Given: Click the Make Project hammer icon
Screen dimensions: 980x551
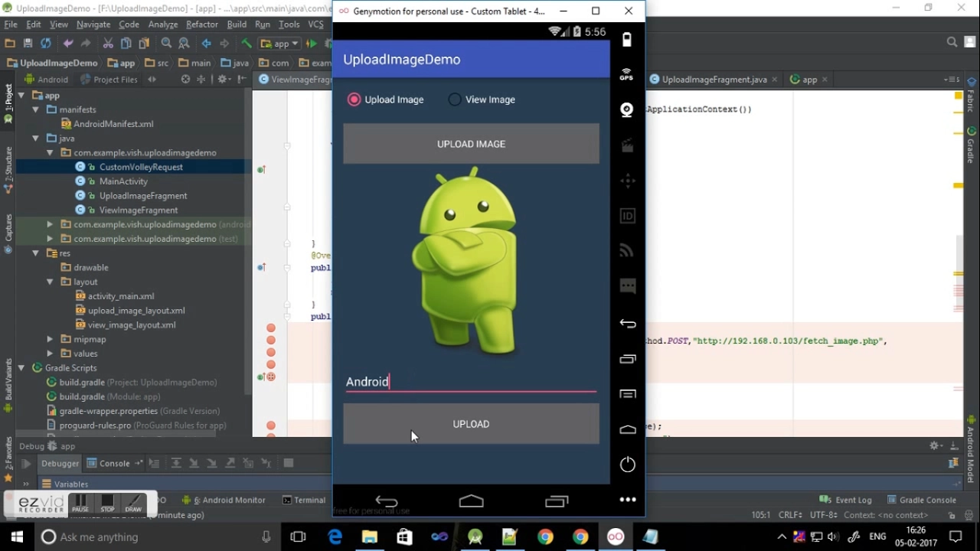Looking at the screenshot, I should coord(247,44).
